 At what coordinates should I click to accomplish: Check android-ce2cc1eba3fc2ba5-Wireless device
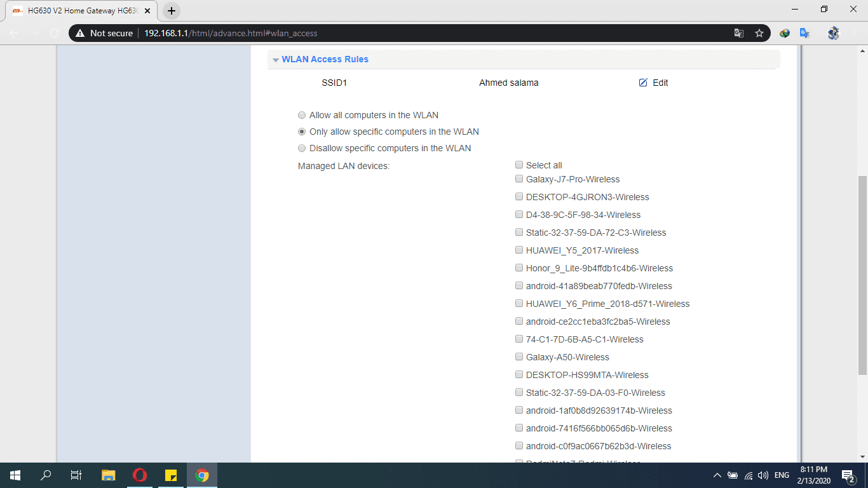pos(519,321)
